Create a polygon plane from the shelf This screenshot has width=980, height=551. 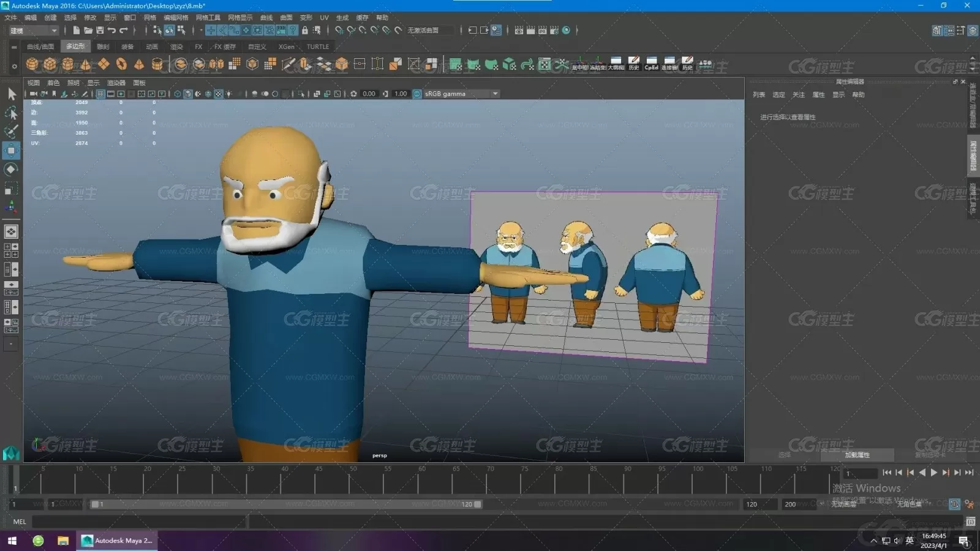pyautogui.click(x=104, y=64)
